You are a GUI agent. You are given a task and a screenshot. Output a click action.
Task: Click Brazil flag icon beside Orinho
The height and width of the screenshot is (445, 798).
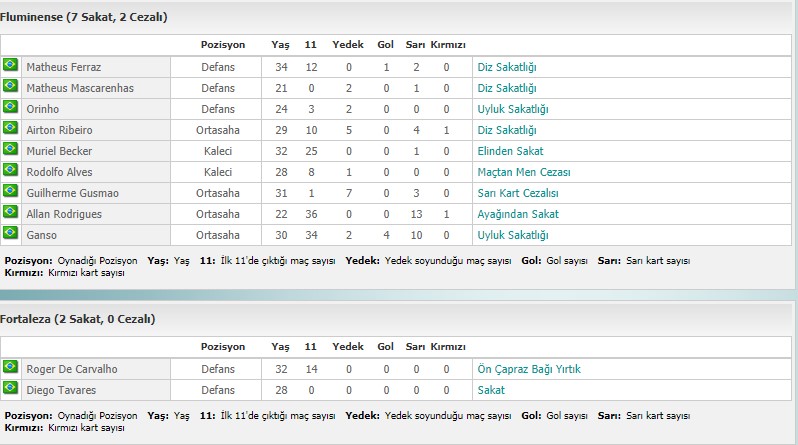click(x=10, y=107)
